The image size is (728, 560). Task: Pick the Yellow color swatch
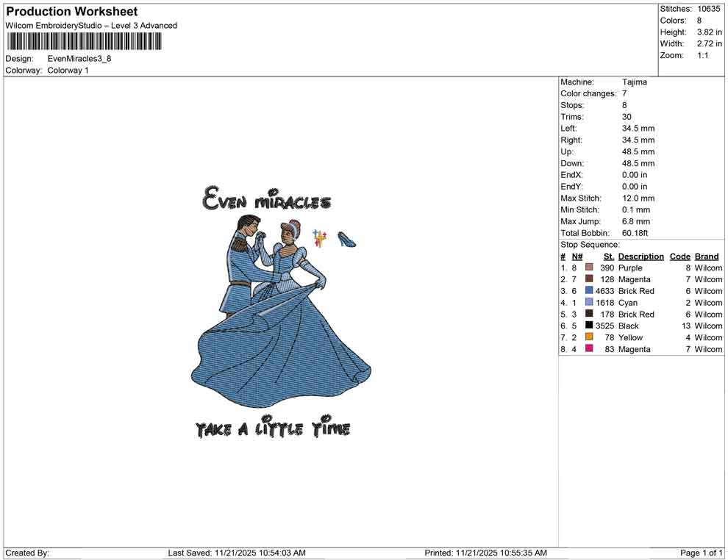pos(589,337)
